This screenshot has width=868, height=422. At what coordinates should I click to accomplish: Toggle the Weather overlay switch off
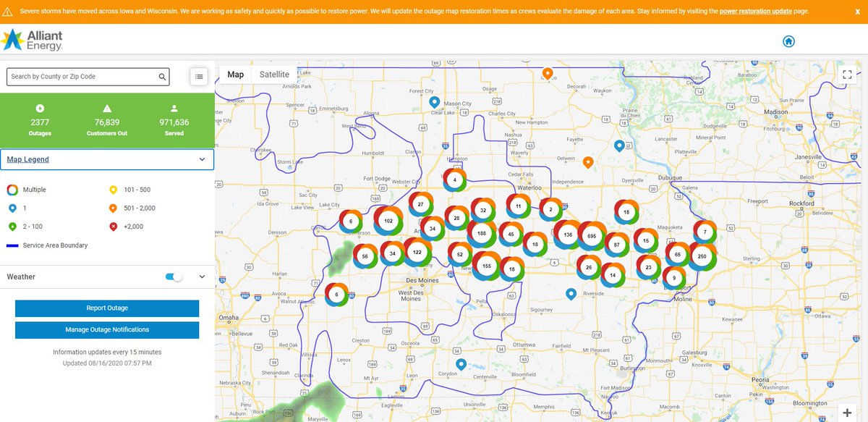[x=174, y=277]
